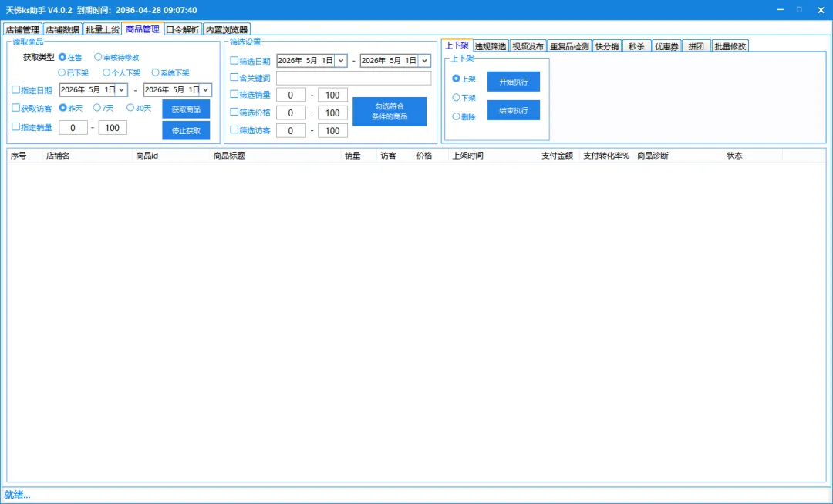Screen dimensions: 833x504
Task: Open the 指定日期 start date dropdown
Action: [122, 89]
